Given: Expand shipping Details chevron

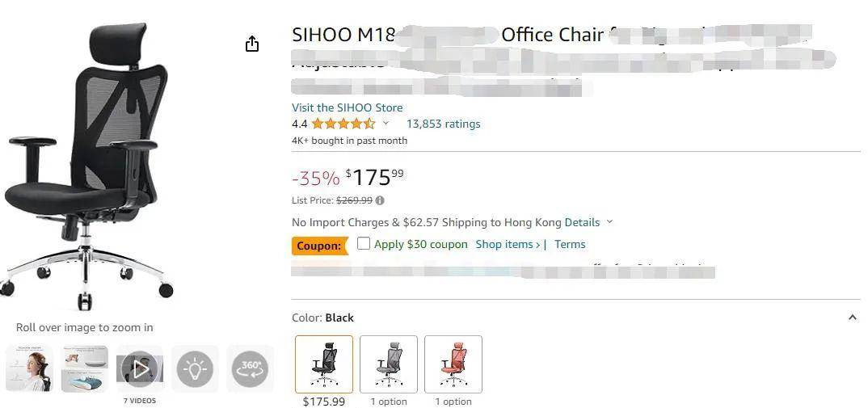Looking at the screenshot, I should tap(609, 222).
